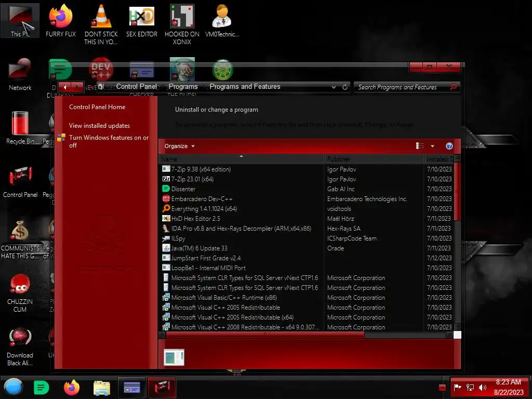Open the This PC desktop icon
Screen dimensions: 532x399
pos(20,20)
